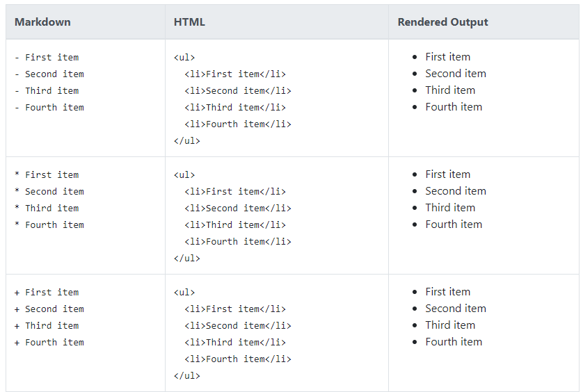
Task: Click the closing </ul> tag in the plus-list row
Action: [187, 376]
